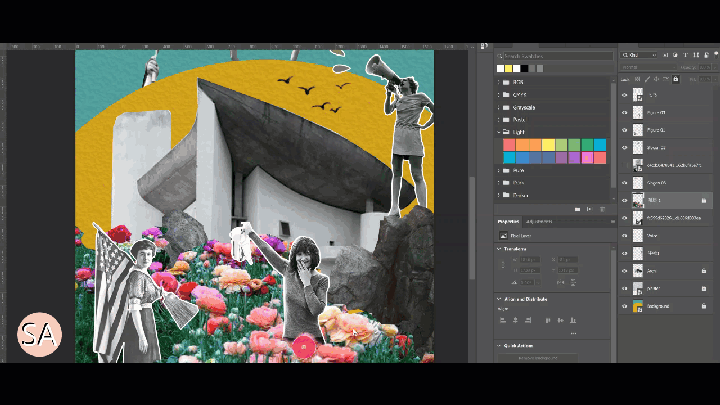Screen dimensions: 720x405
Task: Click Remove Background quick action button
Action: click(x=538, y=358)
